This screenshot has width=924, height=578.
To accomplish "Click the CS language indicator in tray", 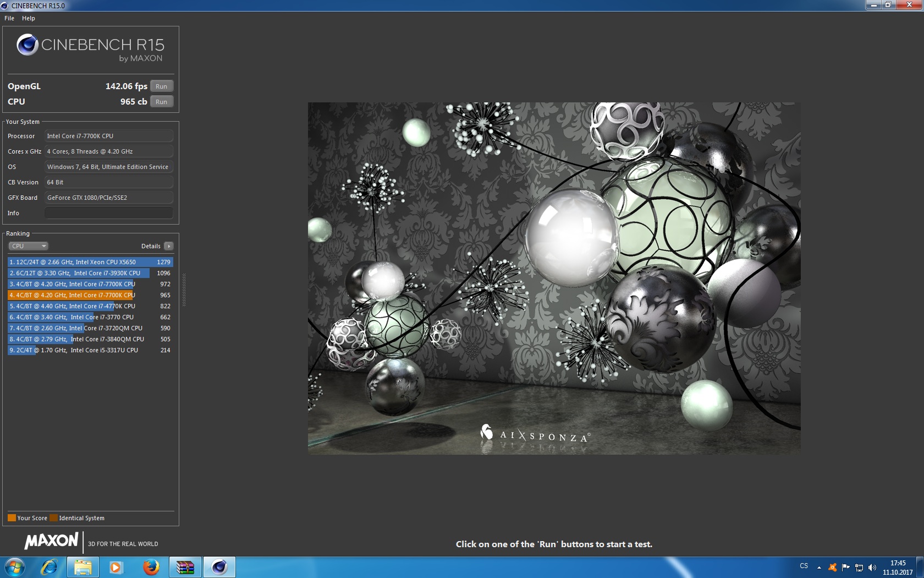I will [804, 566].
